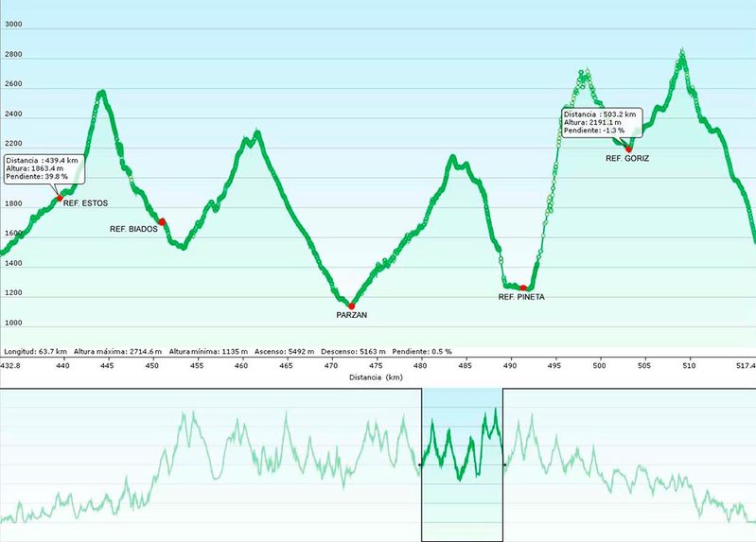
Task: Click the red Parzan waypoint marker
Action: pyautogui.click(x=351, y=306)
